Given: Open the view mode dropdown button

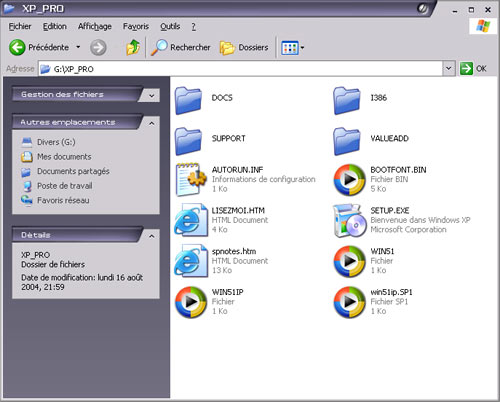Looking at the screenshot, I should [x=293, y=48].
